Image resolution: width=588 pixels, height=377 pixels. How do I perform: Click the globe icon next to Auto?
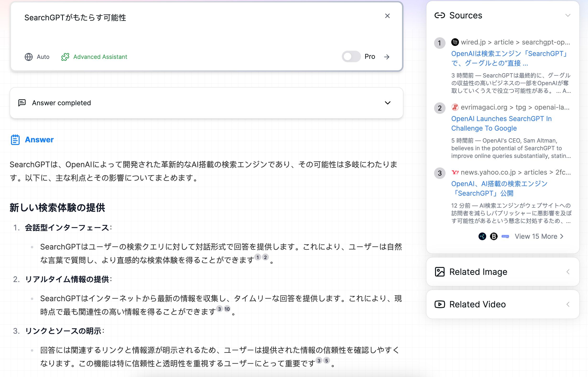[x=29, y=57]
